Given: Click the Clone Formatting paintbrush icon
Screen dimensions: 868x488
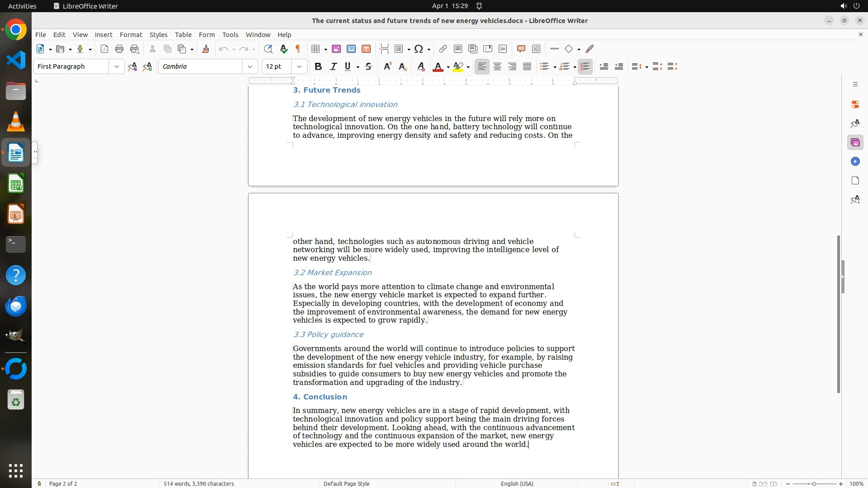Looking at the screenshot, I should (x=206, y=49).
